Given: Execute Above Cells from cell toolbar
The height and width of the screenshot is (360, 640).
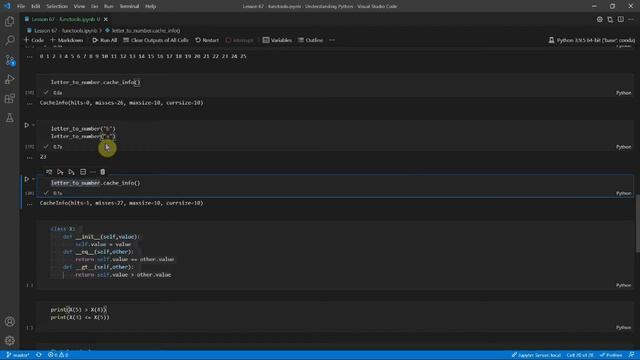Looking at the screenshot, I should (x=60, y=172).
